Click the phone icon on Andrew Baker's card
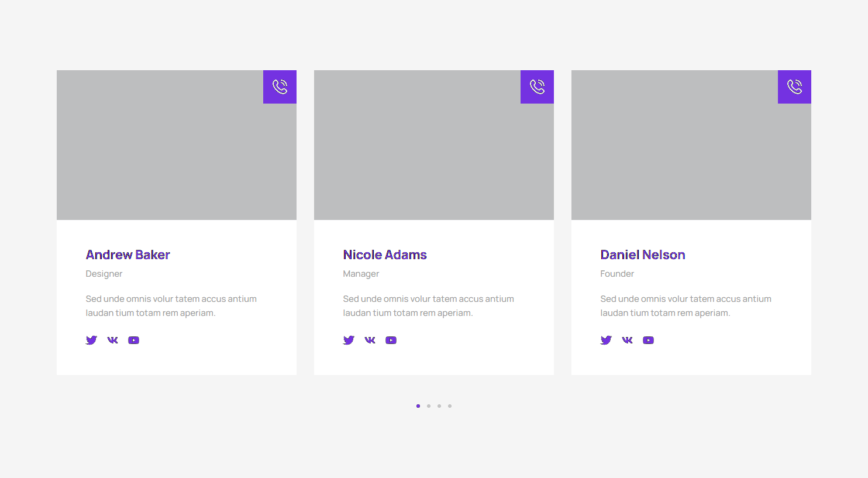The width and height of the screenshot is (868, 478). tap(280, 87)
